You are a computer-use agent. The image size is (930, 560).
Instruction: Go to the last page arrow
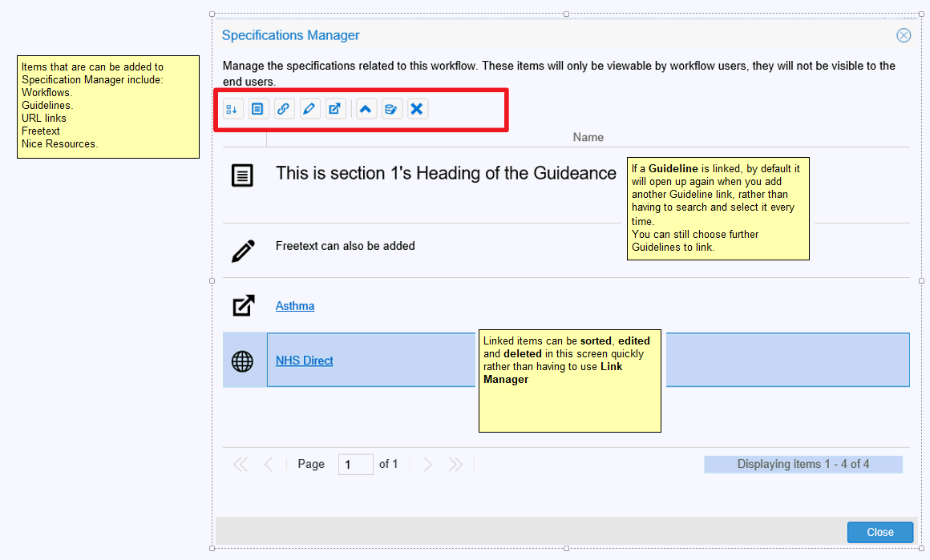[455, 465]
